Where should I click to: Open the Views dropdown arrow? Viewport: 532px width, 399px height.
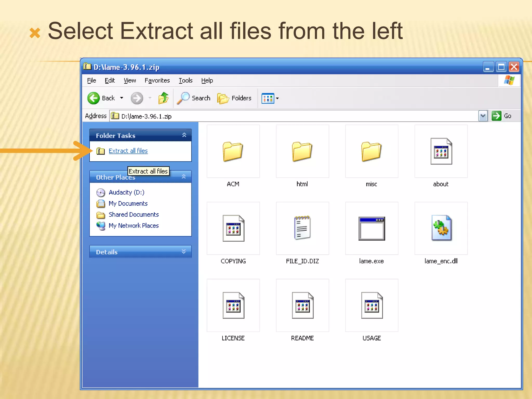coord(277,98)
